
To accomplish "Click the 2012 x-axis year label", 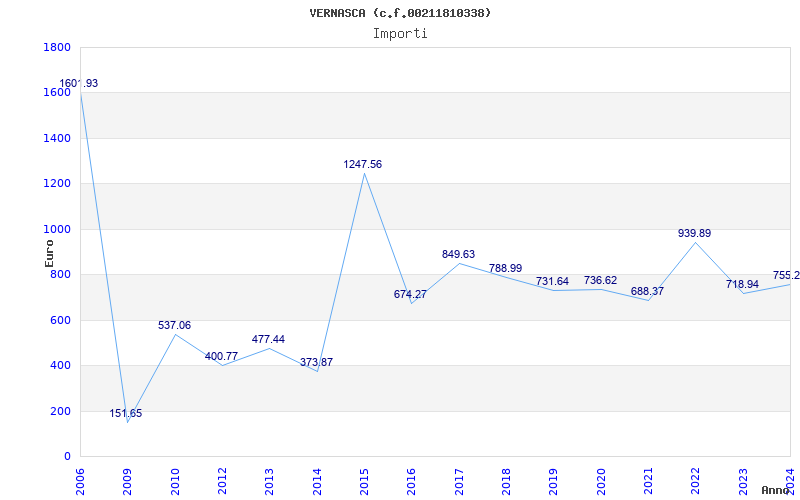I will point(222,482).
